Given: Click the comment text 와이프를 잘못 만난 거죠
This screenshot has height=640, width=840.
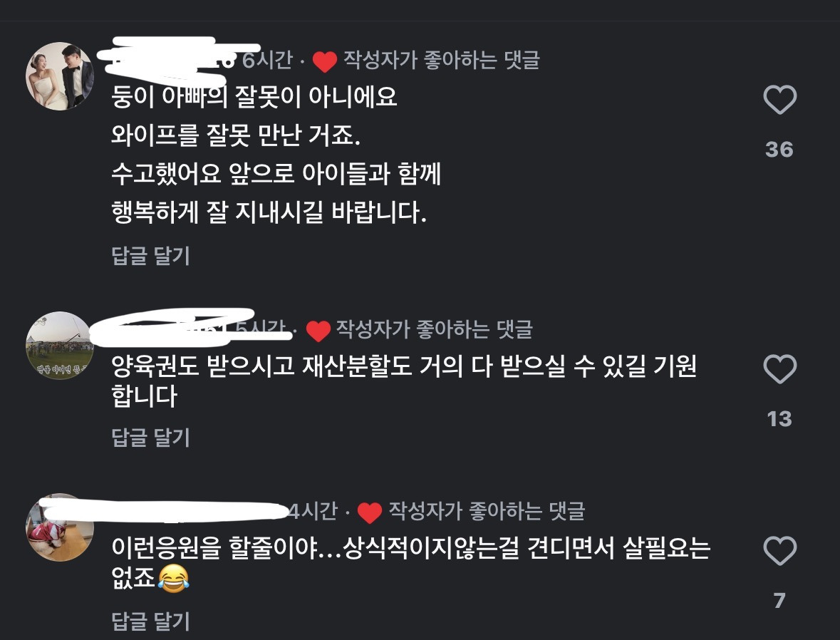Looking at the screenshot, I should coord(236,135).
